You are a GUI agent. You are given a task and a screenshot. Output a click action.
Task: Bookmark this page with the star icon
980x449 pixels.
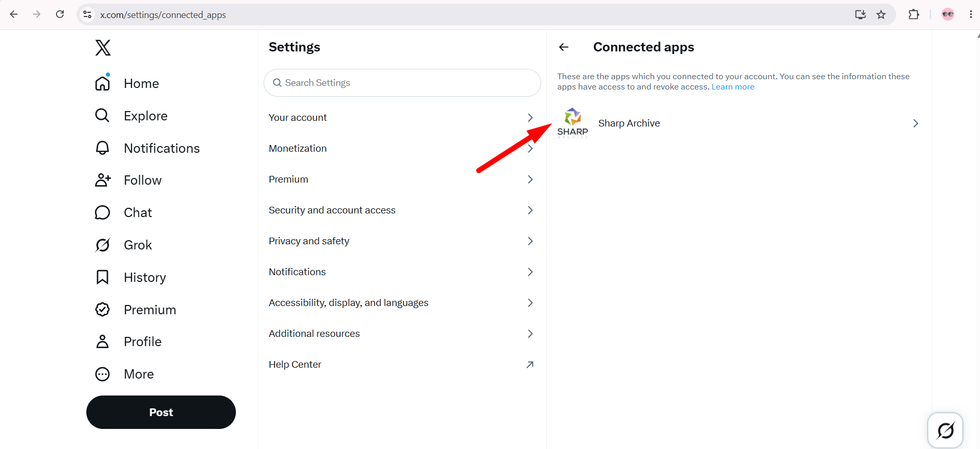(881, 14)
